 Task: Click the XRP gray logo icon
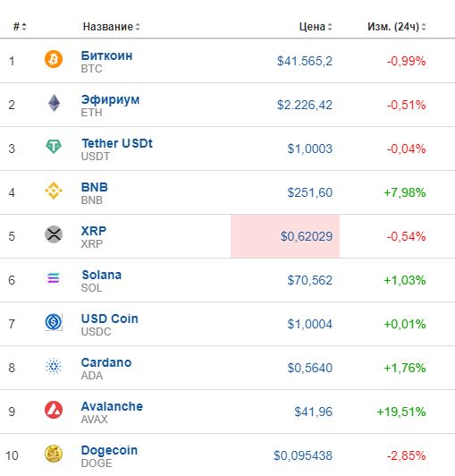pos(54,234)
